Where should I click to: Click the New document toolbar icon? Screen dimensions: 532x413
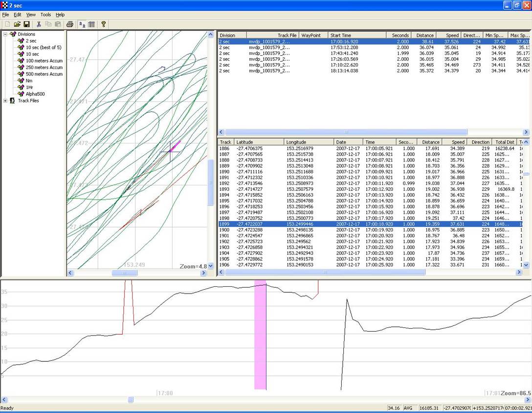(x=7, y=24)
